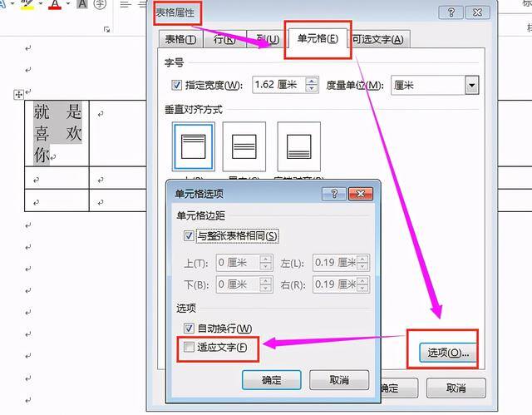
Task: Open the font group dialog launcher
Action: (107, 30)
